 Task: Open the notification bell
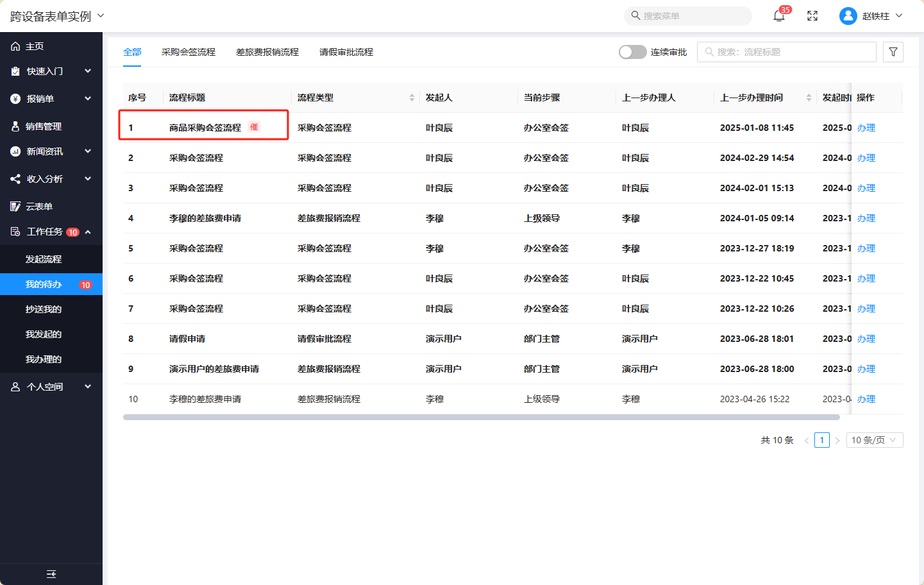778,16
